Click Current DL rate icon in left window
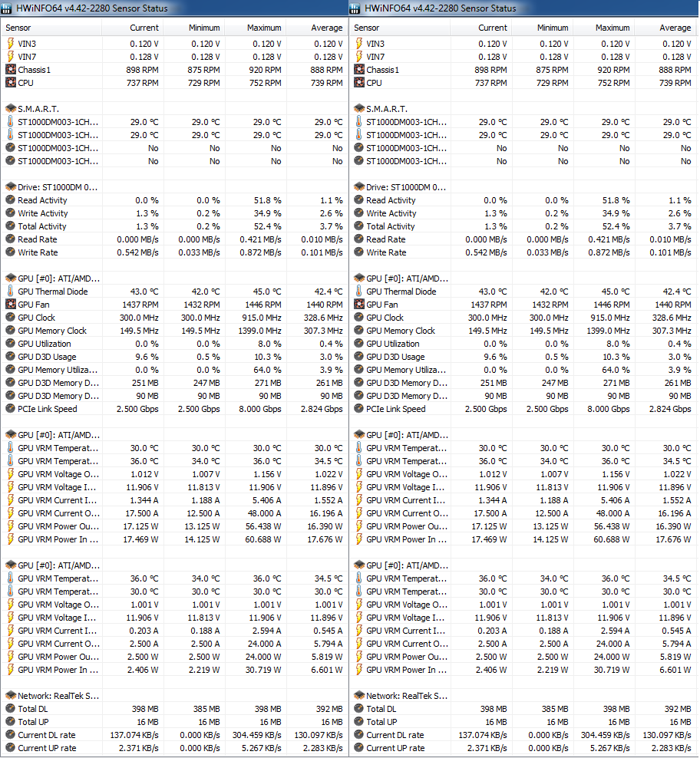This screenshot has width=700, height=758. [x=11, y=735]
